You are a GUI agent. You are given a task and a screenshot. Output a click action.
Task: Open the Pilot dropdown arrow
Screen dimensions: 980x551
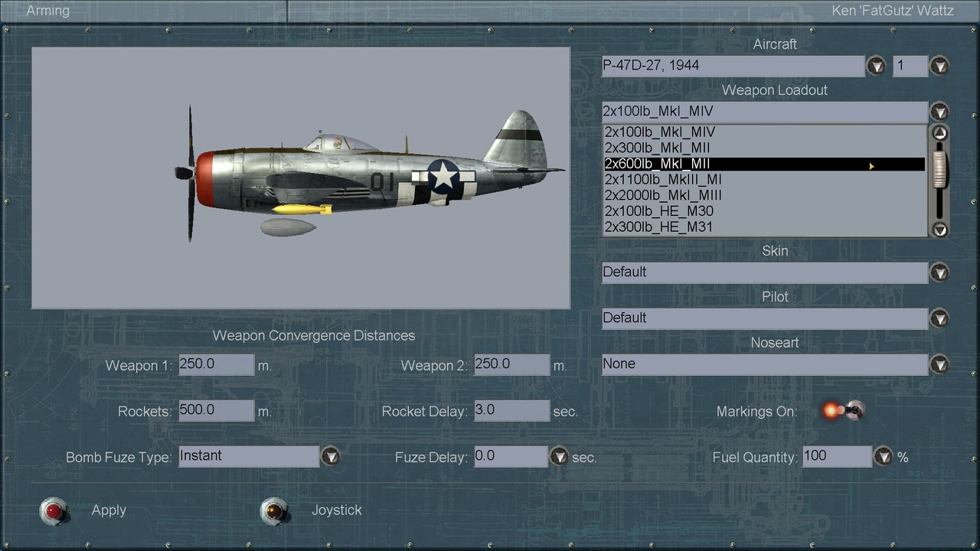(939, 318)
